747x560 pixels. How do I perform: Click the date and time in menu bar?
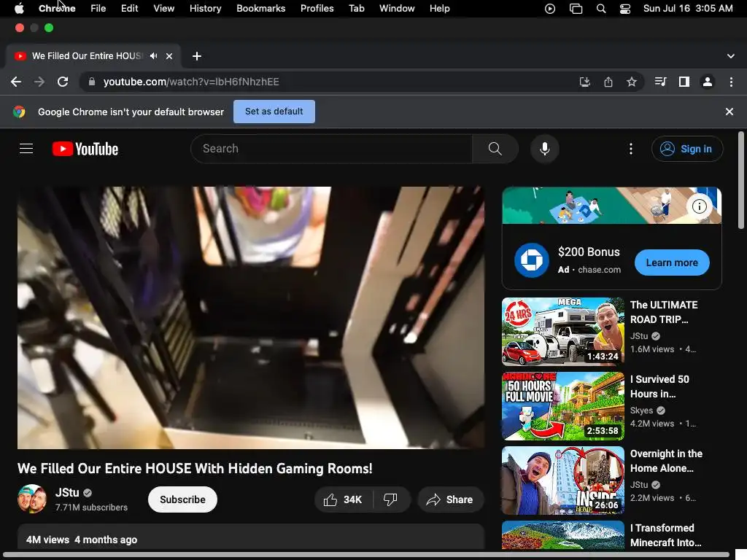pyautogui.click(x=687, y=9)
